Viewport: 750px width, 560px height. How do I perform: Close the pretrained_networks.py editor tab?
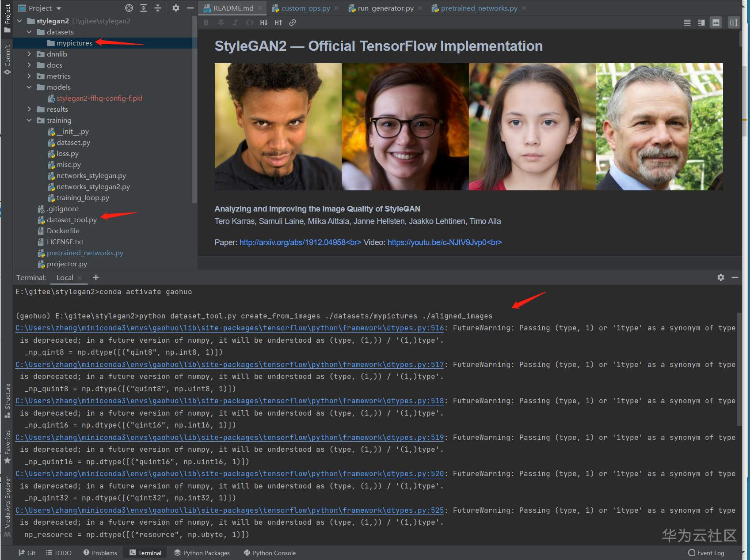click(x=524, y=8)
